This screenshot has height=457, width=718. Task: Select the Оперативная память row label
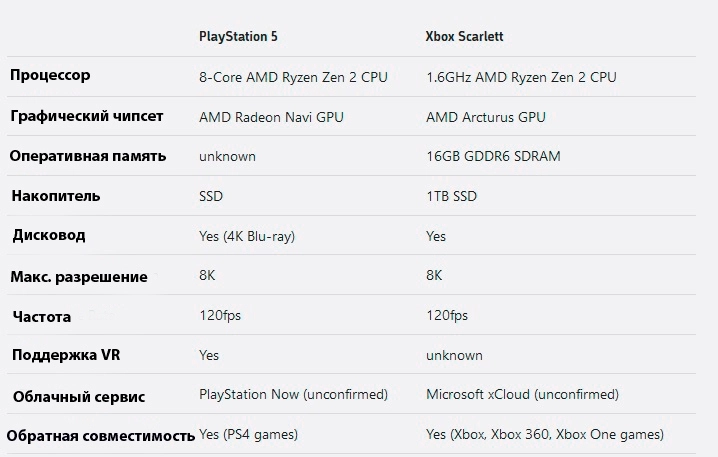(88, 156)
